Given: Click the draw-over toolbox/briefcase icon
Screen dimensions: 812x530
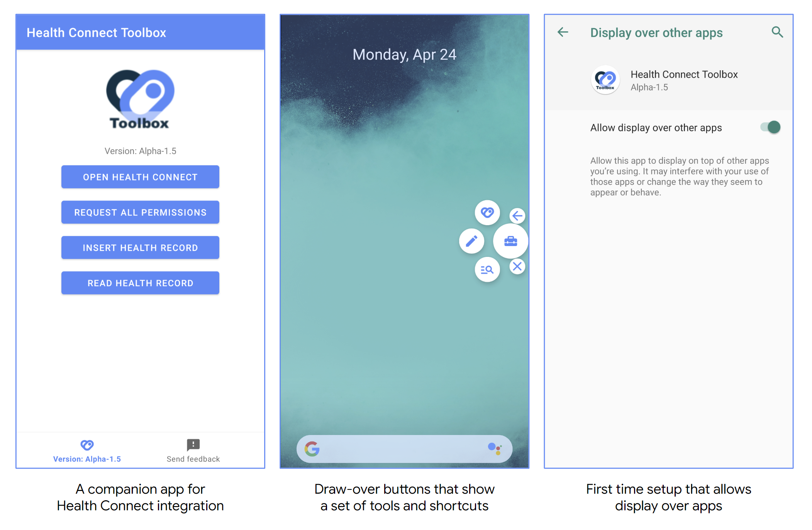Looking at the screenshot, I should pos(510,241).
